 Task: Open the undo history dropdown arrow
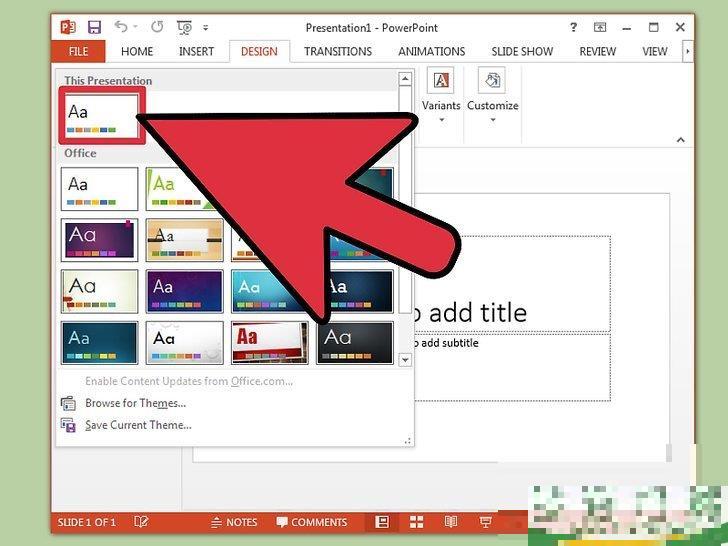tap(136, 27)
